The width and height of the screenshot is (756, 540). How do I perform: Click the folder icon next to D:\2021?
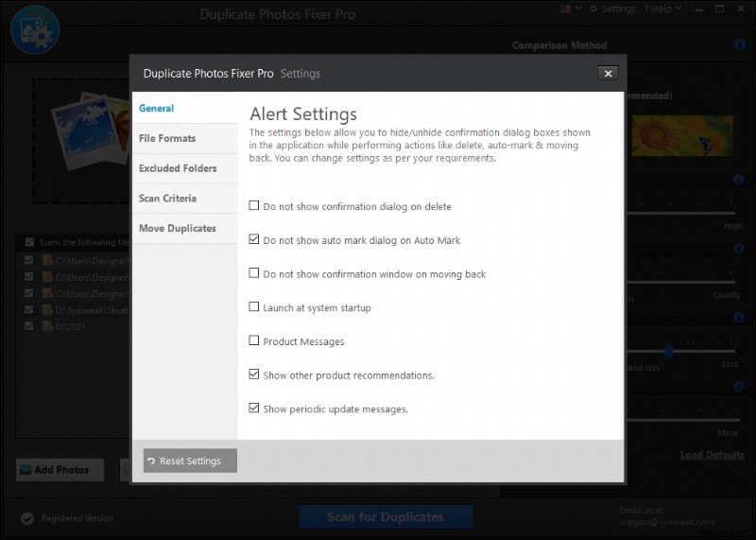(46, 326)
